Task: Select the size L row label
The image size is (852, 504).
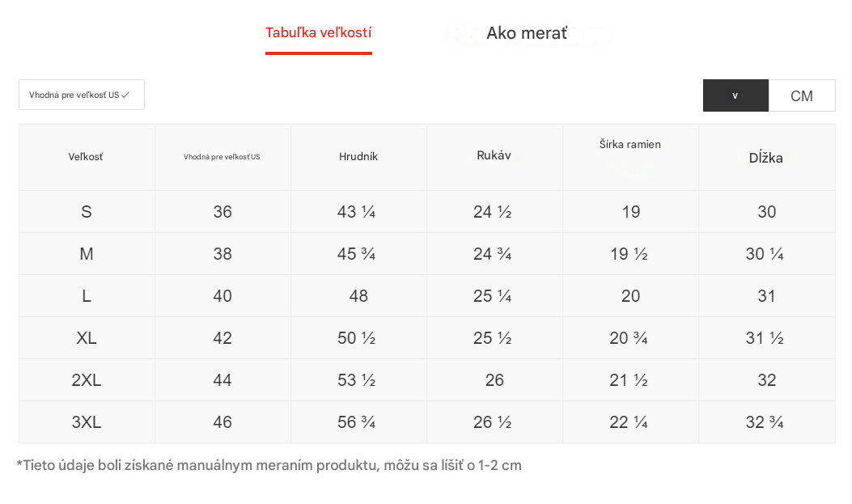Action: (x=87, y=296)
